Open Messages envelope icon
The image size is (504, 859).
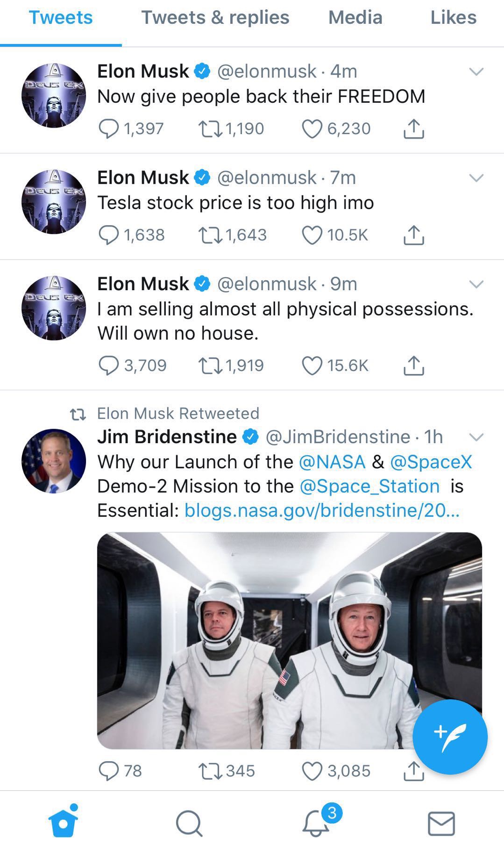(441, 823)
